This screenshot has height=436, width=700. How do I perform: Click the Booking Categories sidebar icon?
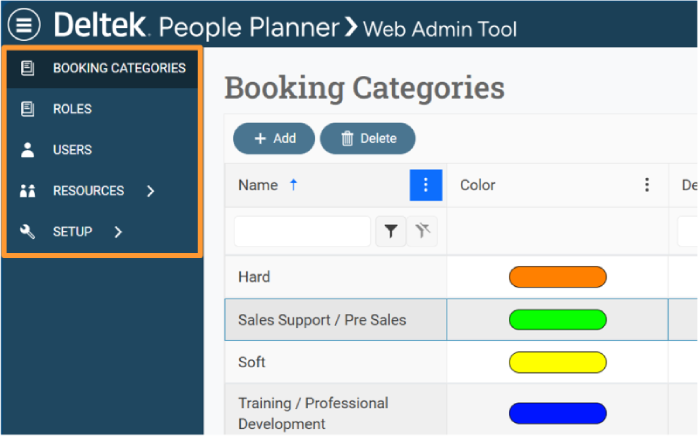click(x=27, y=68)
